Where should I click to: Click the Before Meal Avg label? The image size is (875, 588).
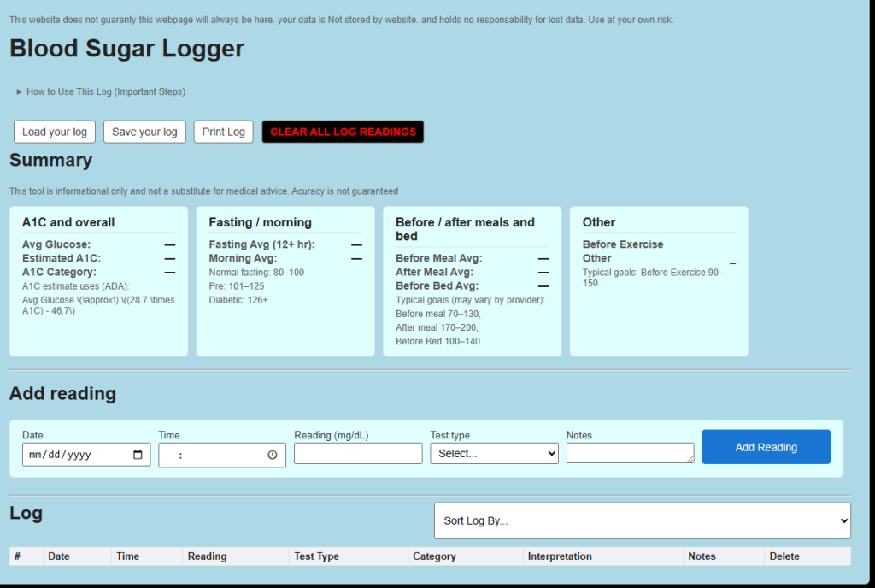click(x=439, y=258)
